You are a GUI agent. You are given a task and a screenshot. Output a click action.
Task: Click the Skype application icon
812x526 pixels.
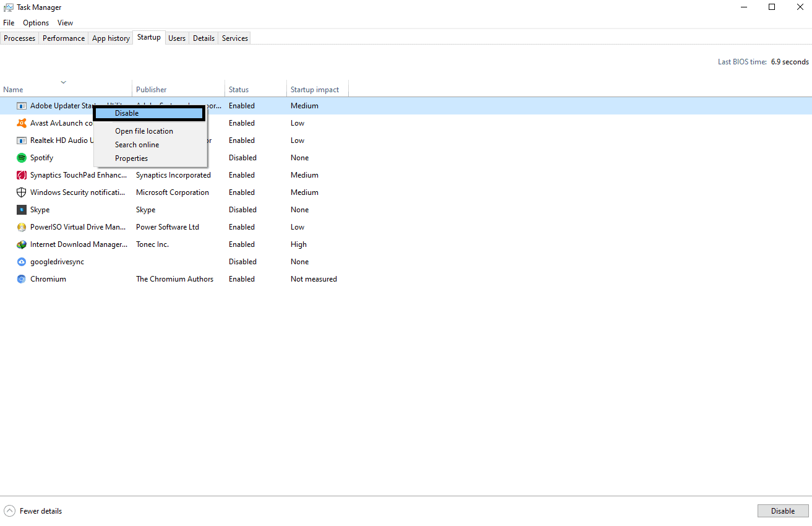point(22,209)
